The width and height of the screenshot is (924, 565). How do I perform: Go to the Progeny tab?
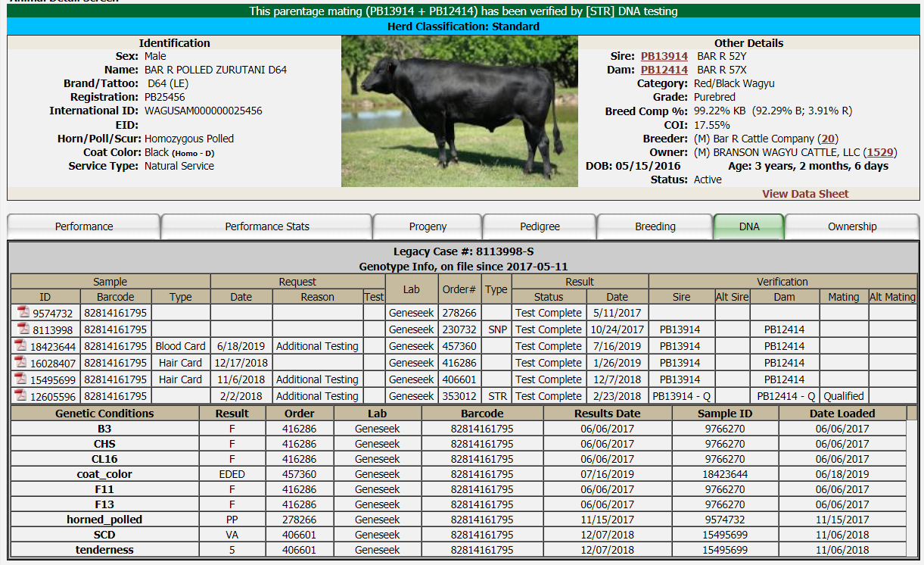(x=428, y=226)
